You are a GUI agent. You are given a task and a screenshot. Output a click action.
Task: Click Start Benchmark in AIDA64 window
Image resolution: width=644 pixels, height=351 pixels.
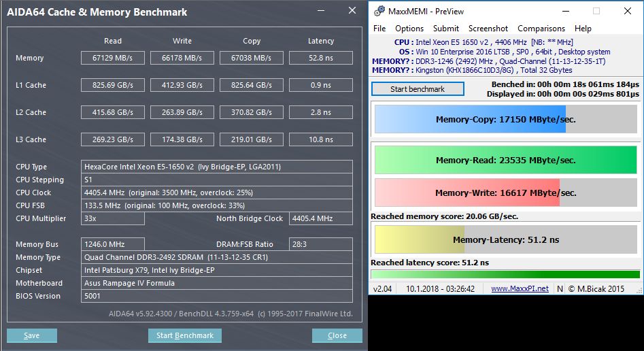click(185, 335)
